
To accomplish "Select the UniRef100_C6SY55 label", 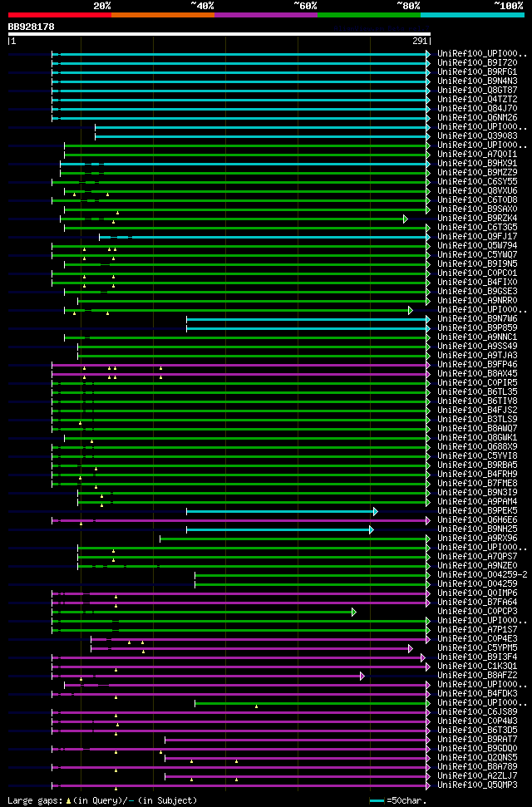I will click(477, 182).
